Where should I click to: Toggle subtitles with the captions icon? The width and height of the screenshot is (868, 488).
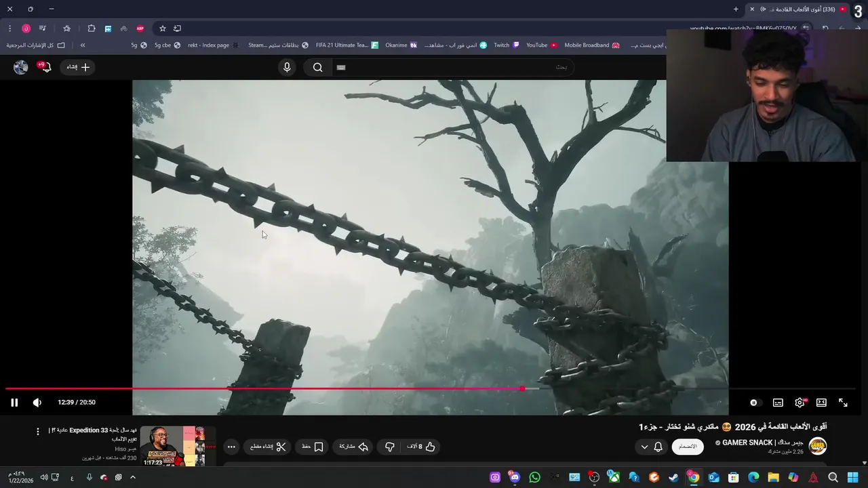tap(778, 403)
